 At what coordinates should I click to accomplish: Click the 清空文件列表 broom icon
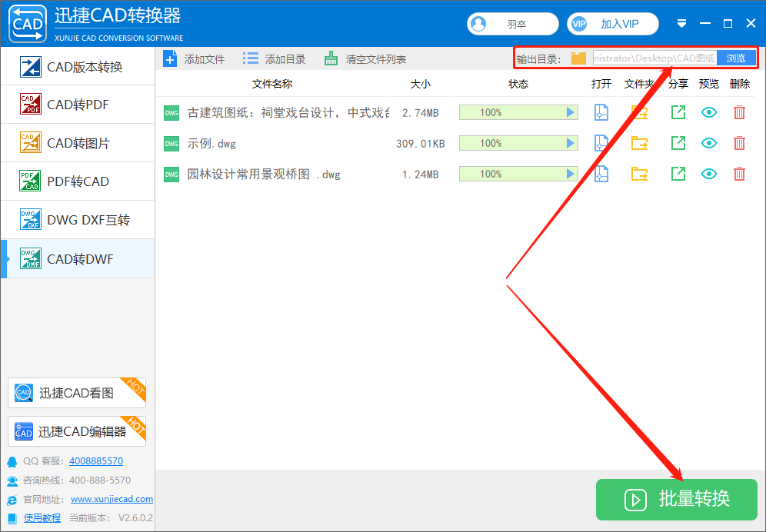[x=331, y=59]
